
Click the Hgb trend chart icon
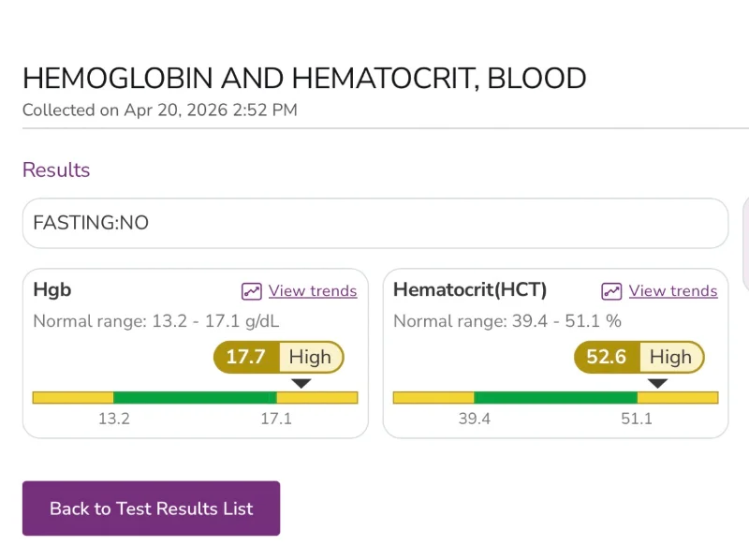(251, 291)
